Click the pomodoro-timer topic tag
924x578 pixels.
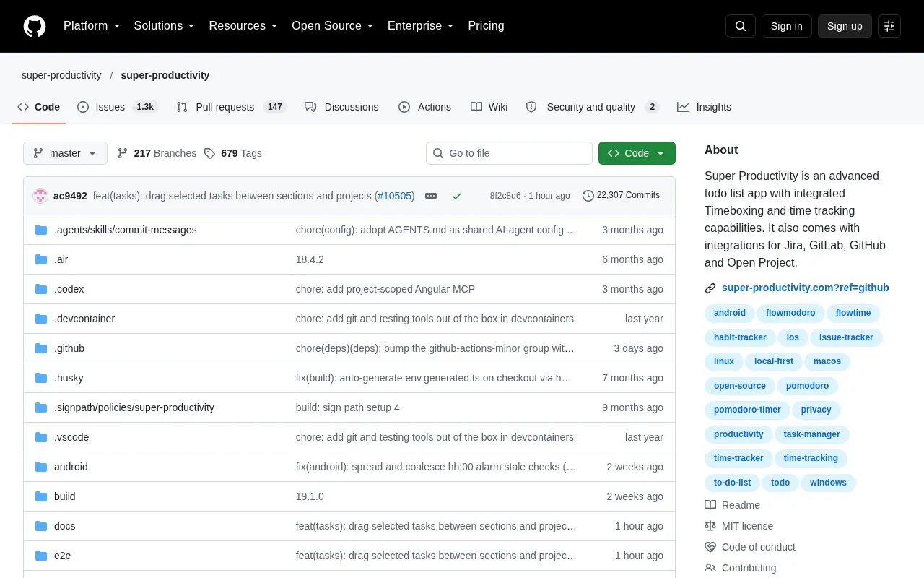coord(747,410)
